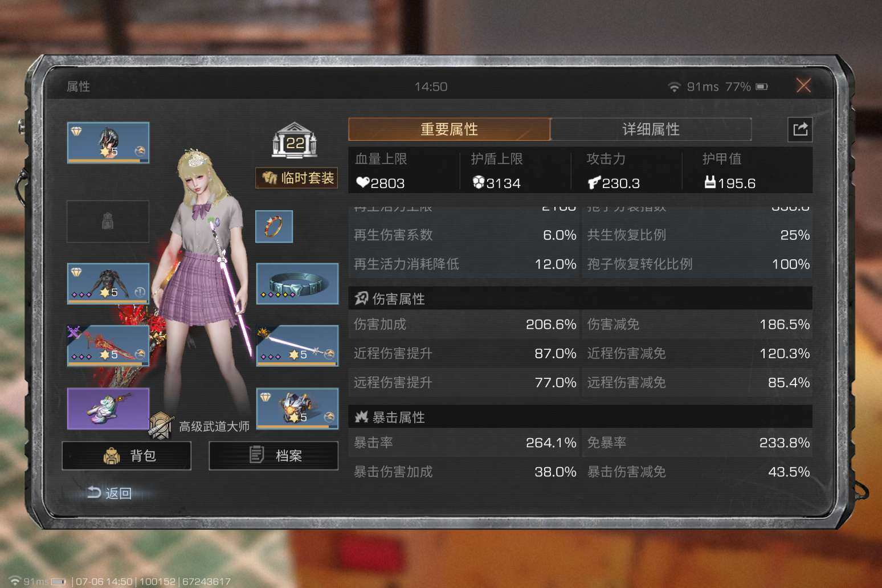This screenshot has width=882, height=588.
Task: Click the 临时套装 temporary outfit button
Action: tap(297, 178)
